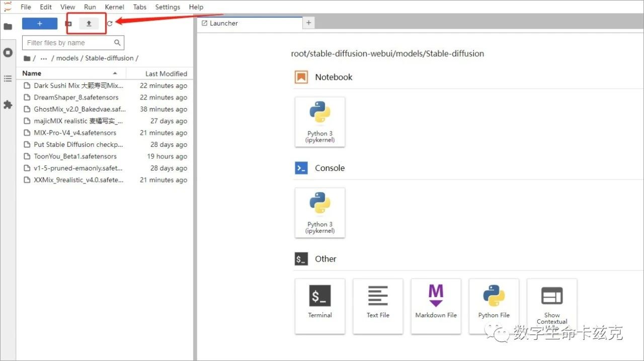Create a new Python File
The image size is (644, 361).
pyautogui.click(x=494, y=306)
